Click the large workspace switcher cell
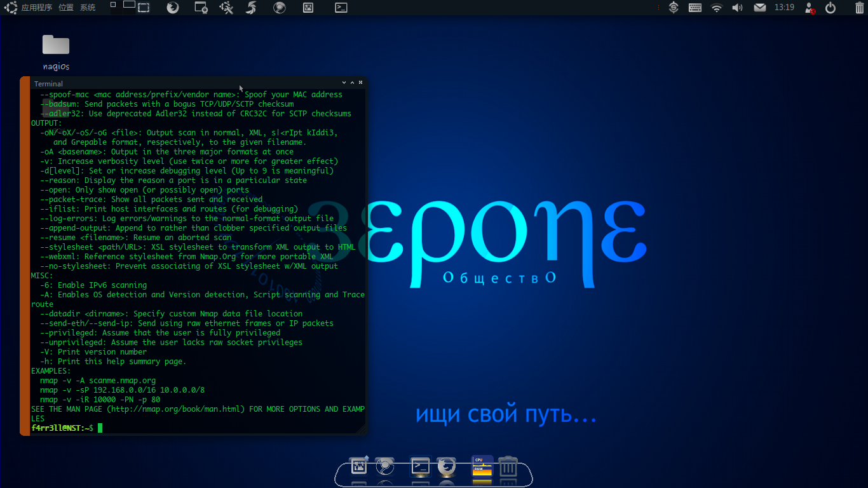Image resolution: width=868 pixels, height=488 pixels. coord(129,4)
